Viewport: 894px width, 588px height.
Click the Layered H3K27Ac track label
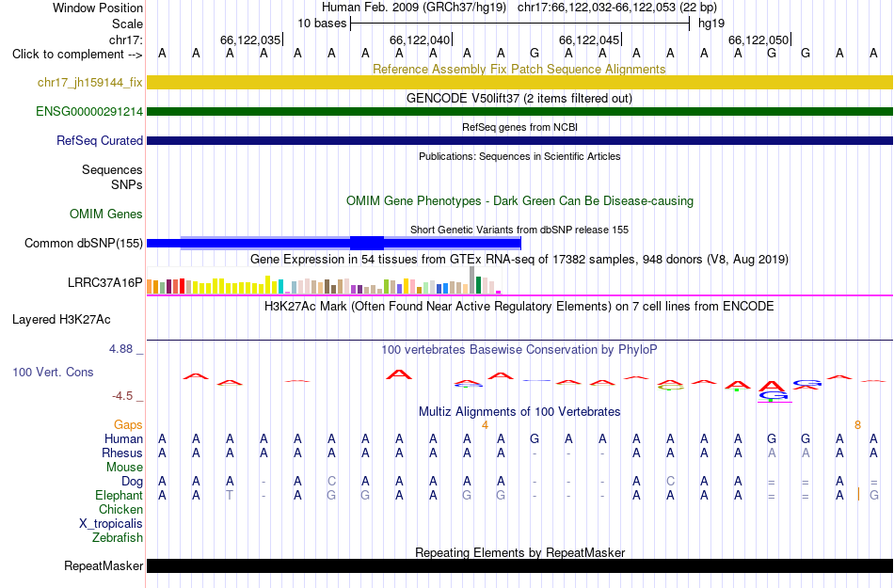point(61,320)
